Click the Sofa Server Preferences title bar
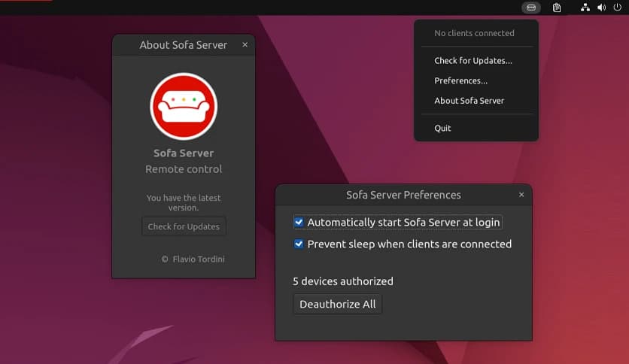This screenshot has width=629, height=364. click(403, 195)
